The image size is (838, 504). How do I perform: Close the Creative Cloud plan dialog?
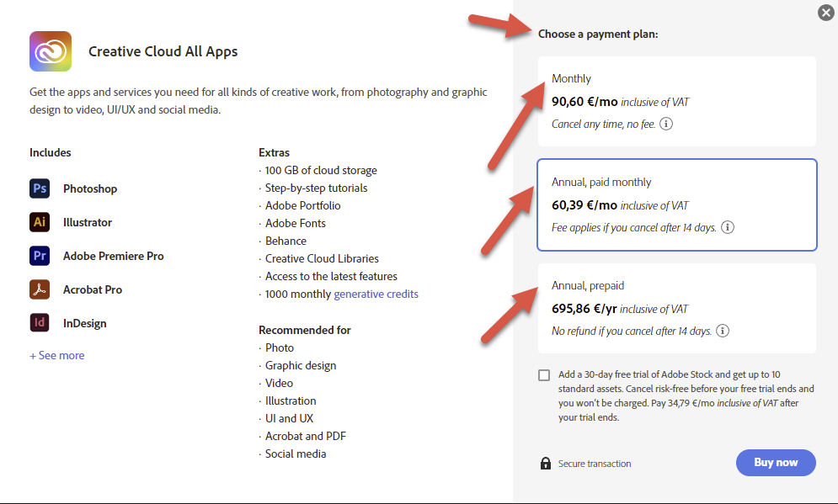825,13
